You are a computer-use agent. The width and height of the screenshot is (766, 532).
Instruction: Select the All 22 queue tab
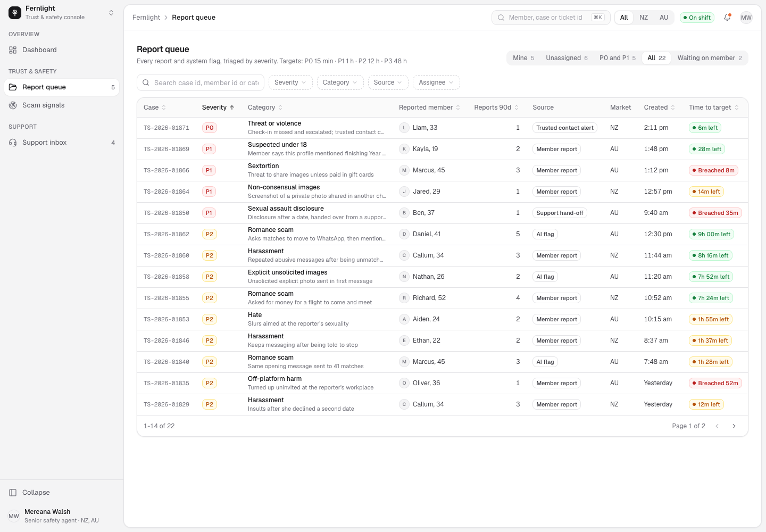(656, 58)
